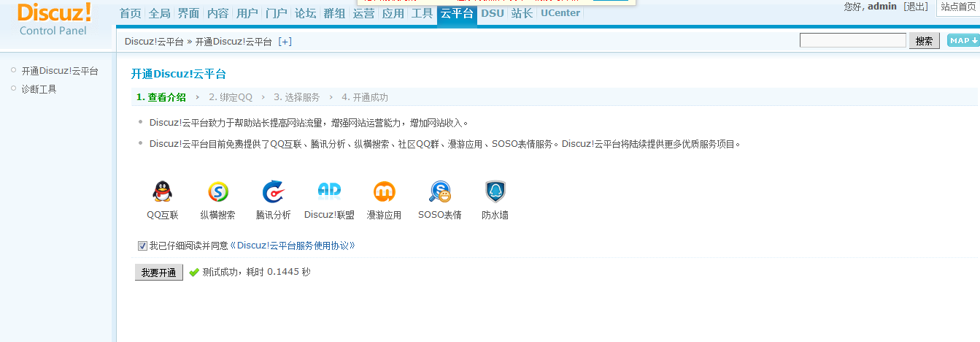Click the 退出 logout link
This screenshot has width=980, height=342.
click(916, 7)
